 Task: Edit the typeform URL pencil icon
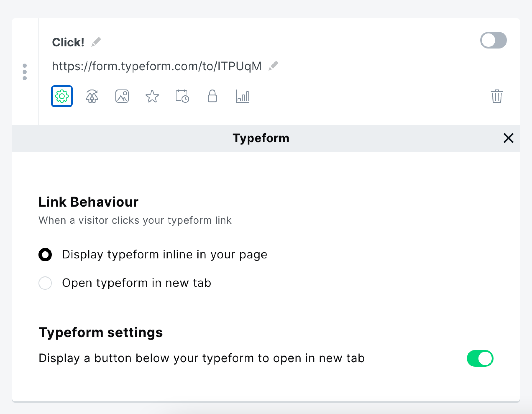click(273, 66)
